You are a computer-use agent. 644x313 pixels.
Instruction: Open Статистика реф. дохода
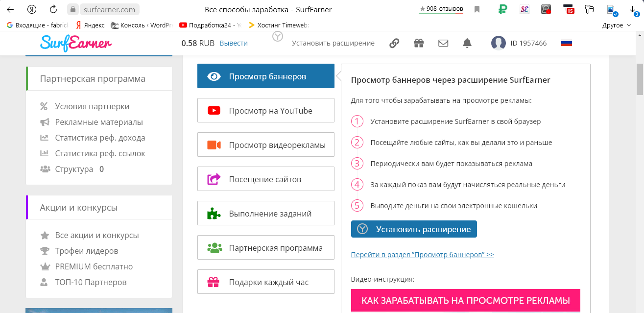pyautogui.click(x=100, y=138)
